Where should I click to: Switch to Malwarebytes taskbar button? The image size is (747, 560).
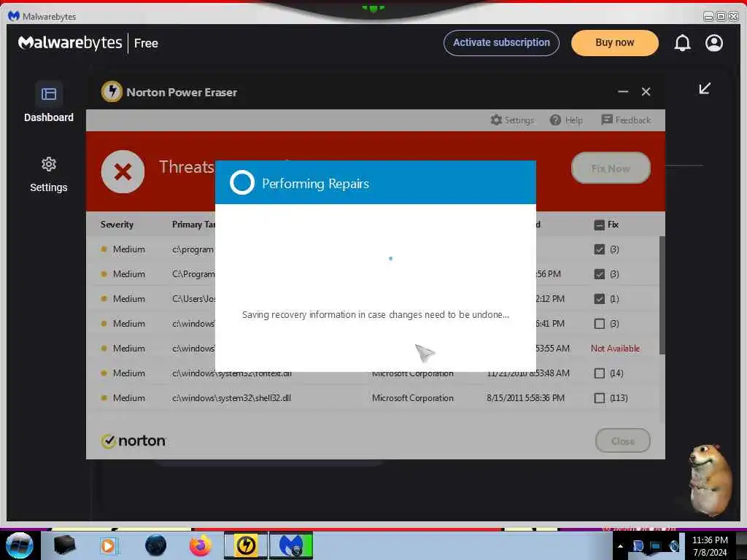tap(291, 545)
